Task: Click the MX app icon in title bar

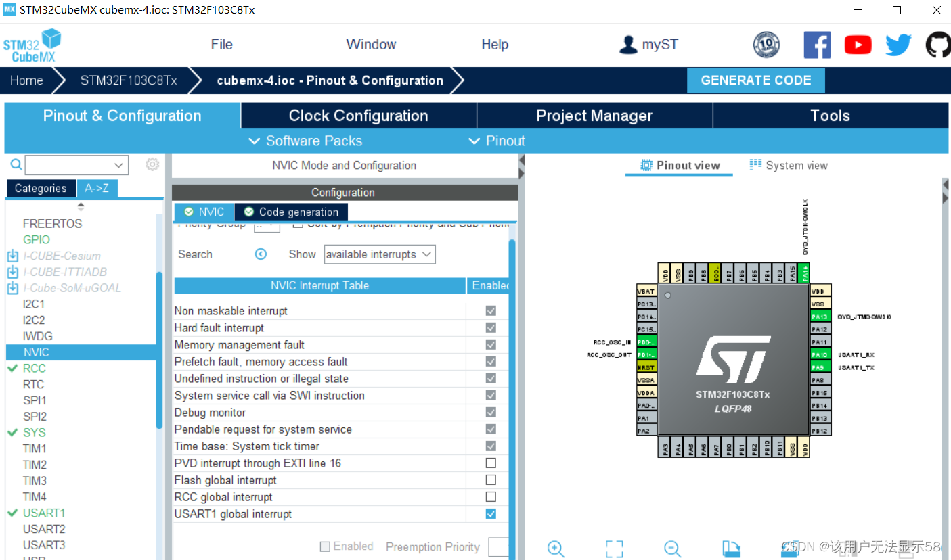Action: point(9,10)
